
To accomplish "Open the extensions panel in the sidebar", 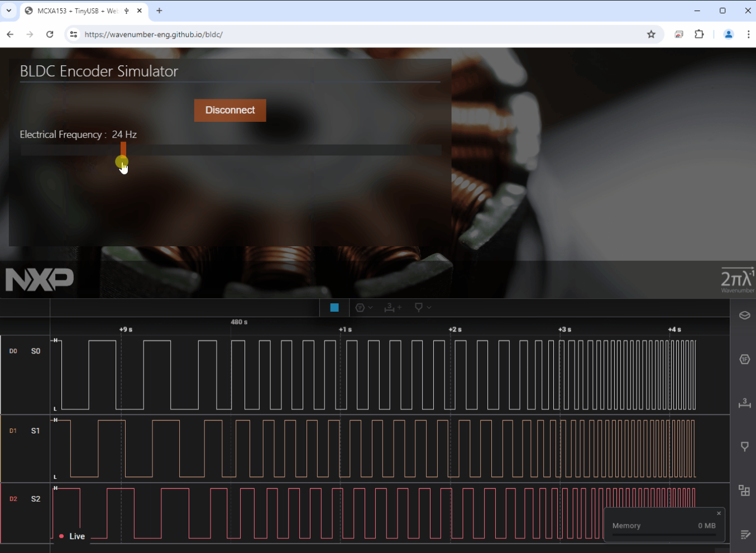I will point(744,490).
